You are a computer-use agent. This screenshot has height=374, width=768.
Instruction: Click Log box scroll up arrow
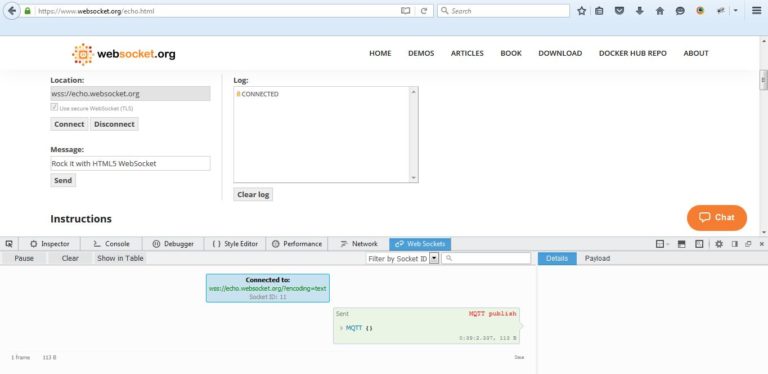coord(413,92)
